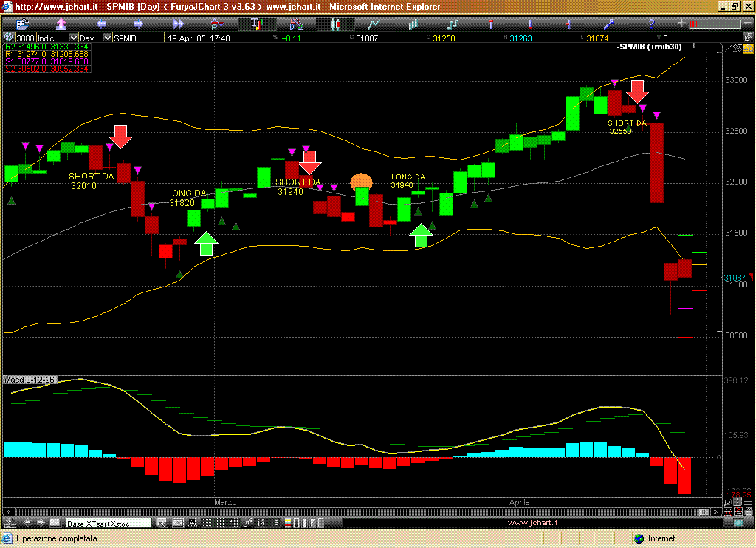Image resolution: width=756 pixels, height=548 pixels.
Task: Go forward with the right arrow icon
Action: pos(137,24)
